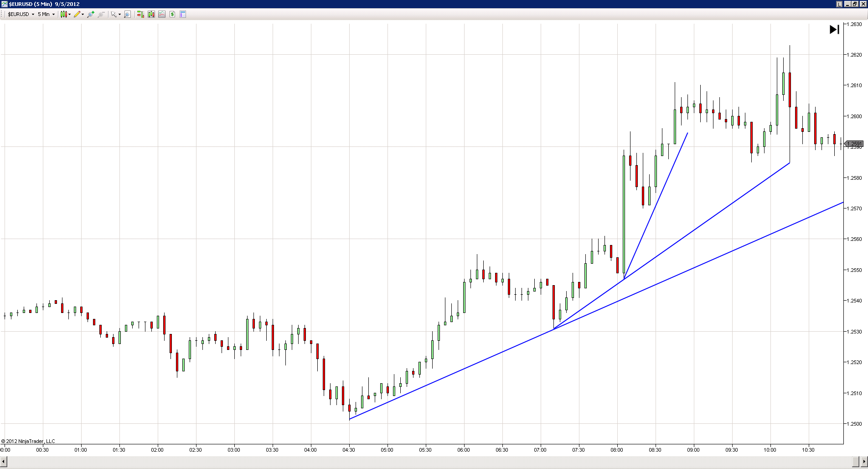Screen dimensions: 868x469
Task: Click the 09:30 time axis label
Action: pos(732,450)
